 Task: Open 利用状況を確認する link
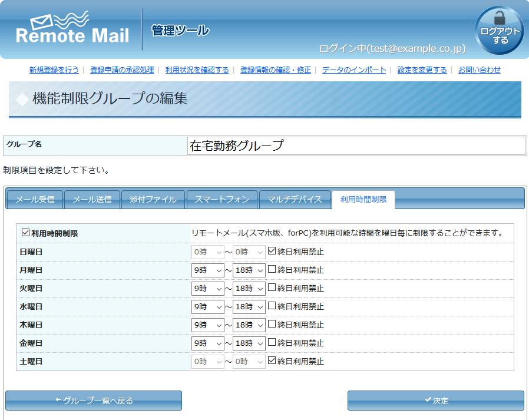click(x=197, y=70)
